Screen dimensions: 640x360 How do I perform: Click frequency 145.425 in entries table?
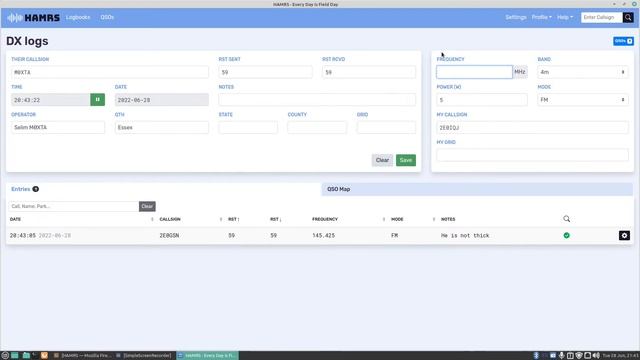coord(324,236)
